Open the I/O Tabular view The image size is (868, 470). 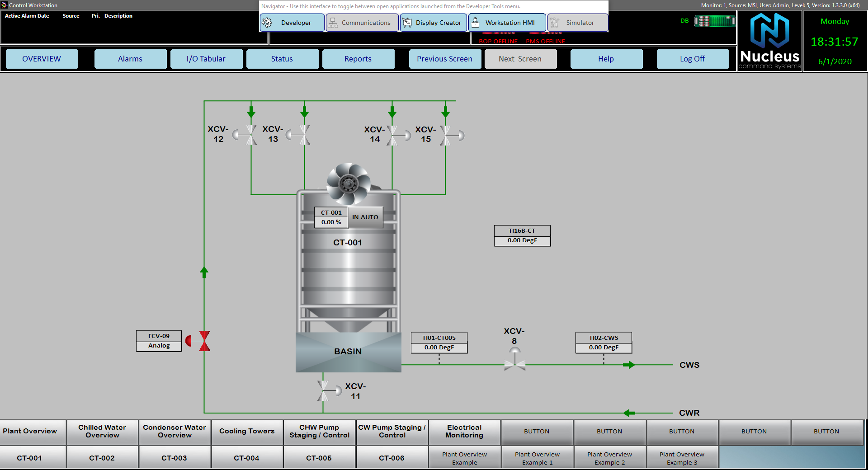pos(206,58)
